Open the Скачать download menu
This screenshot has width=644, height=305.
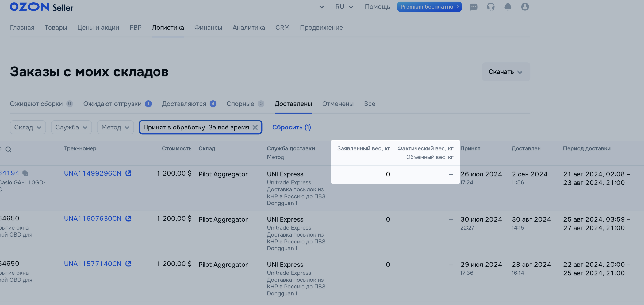(x=505, y=72)
